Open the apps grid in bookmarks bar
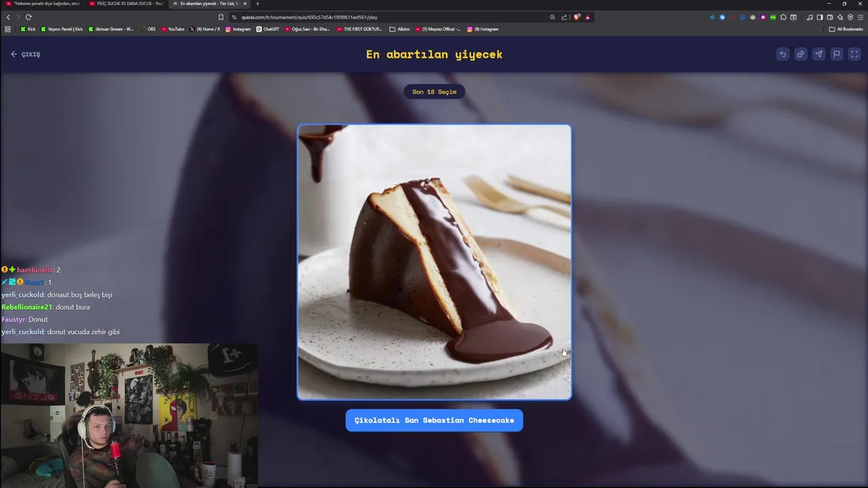The width and height of the screenshot is (868, 488). click(x=7, y=29)
